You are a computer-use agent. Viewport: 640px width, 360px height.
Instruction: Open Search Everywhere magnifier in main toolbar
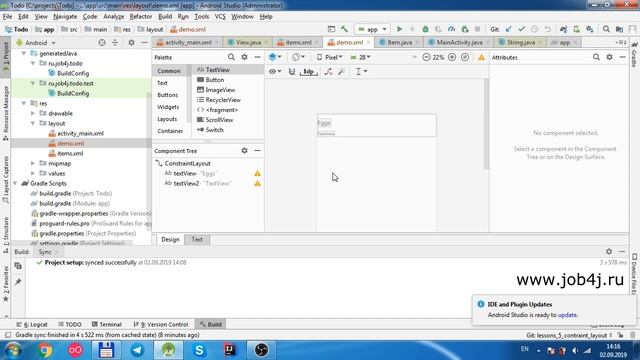tap(606, 29)
